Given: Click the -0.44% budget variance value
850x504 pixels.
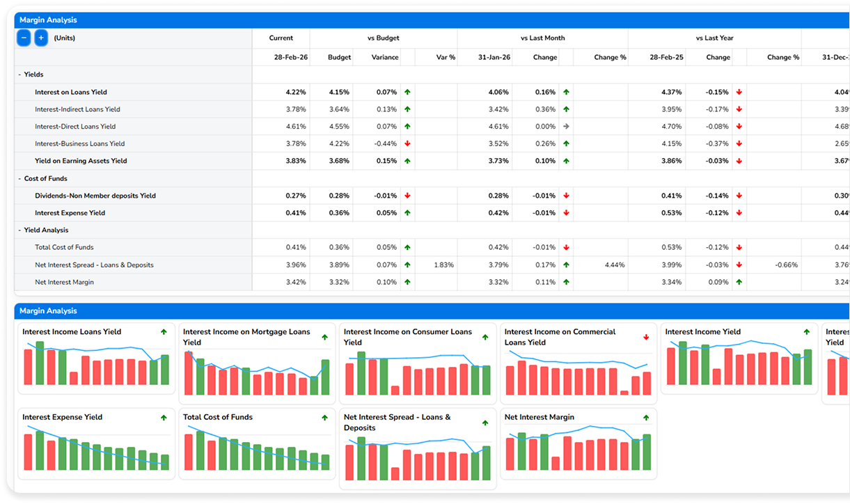Looking at the screenshot, I should coord(386,144).
